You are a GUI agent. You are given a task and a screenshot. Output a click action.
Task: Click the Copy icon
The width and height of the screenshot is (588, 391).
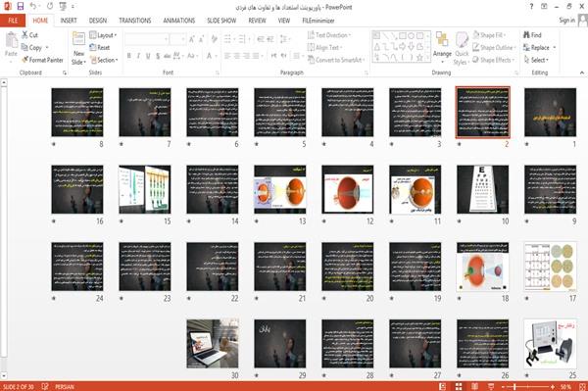(x=24, y=47)
